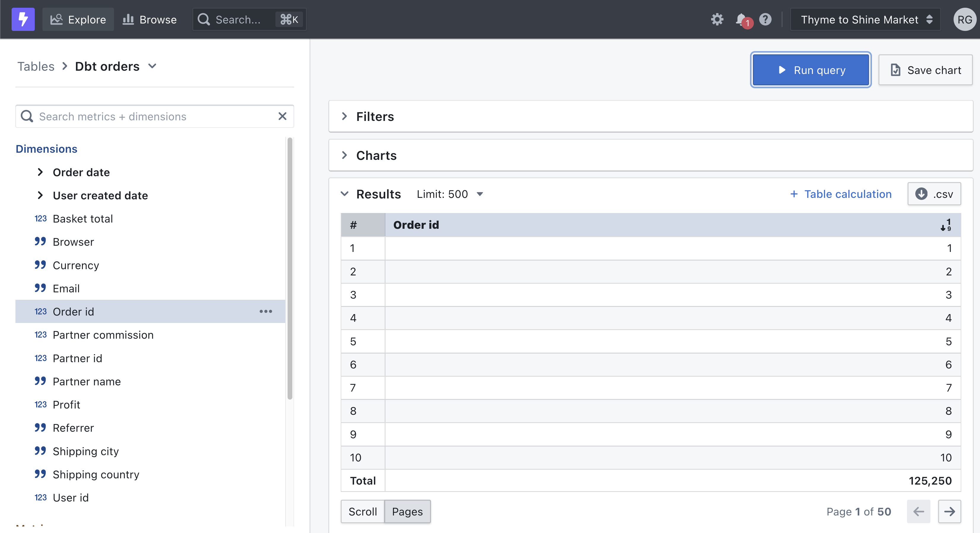Click the Lightdash lightning bolt logo
Screen dimensions: 980x533
click(23, 19)
